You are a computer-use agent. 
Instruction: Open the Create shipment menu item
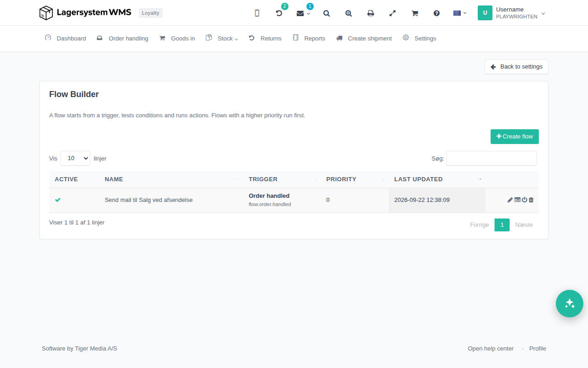click(364, 38)
